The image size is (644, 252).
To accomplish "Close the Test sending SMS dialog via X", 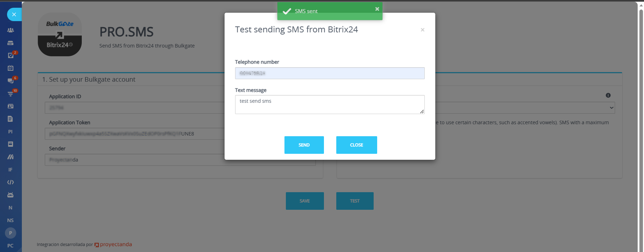I will point(422,30).
